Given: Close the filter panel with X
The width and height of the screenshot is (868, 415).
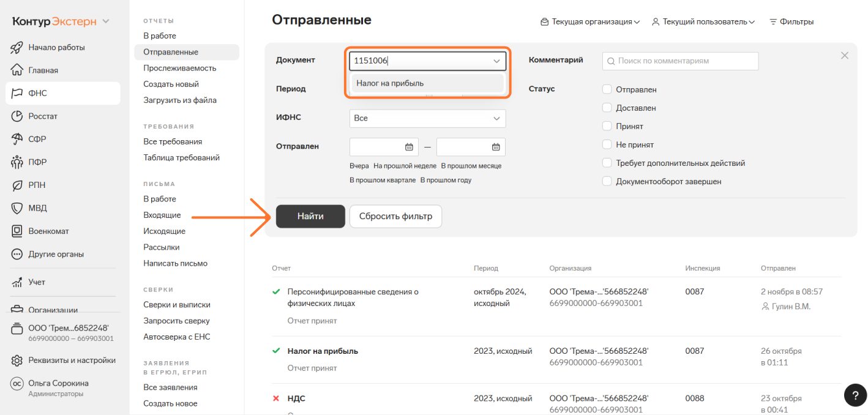Looking at the screenshot, I should point(845,56).
